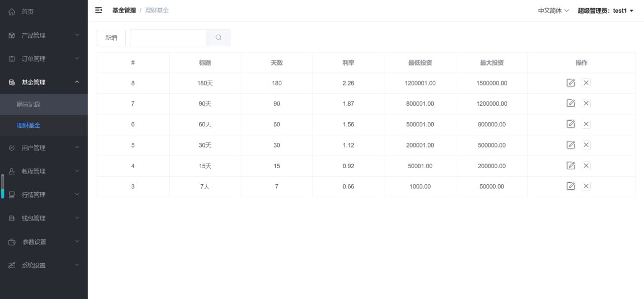Edit the 15天 fund entry
644x299 pixels.
pos(571,166)
